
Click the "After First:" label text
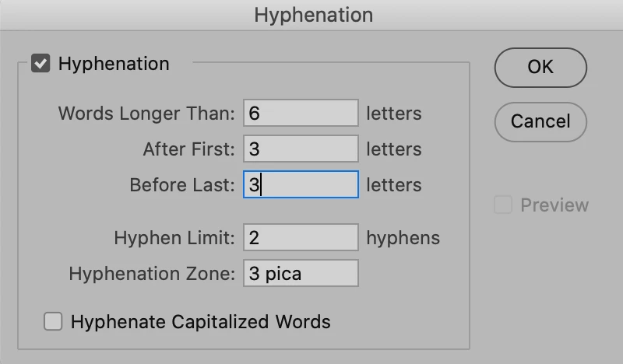(189, 149)
